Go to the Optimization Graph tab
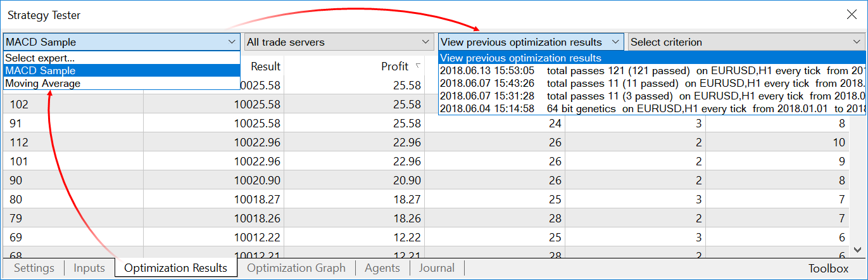The image size is (868, 280). click(296, 268)
